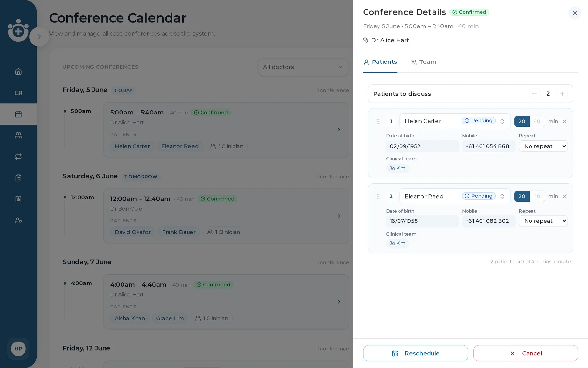Click Jo Kim tag under Eleanor Reed
The height and width of the screenshot is (368, 588).
click(397, 243)
